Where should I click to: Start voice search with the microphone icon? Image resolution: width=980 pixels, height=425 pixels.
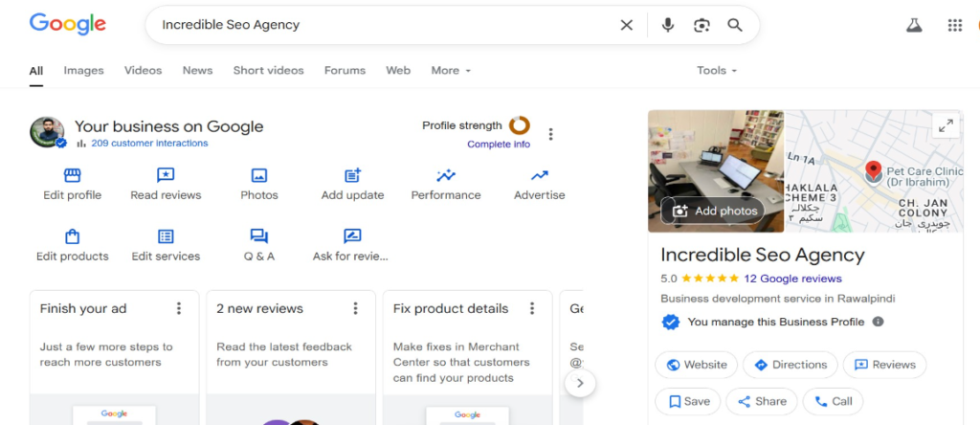coord(667,25)
